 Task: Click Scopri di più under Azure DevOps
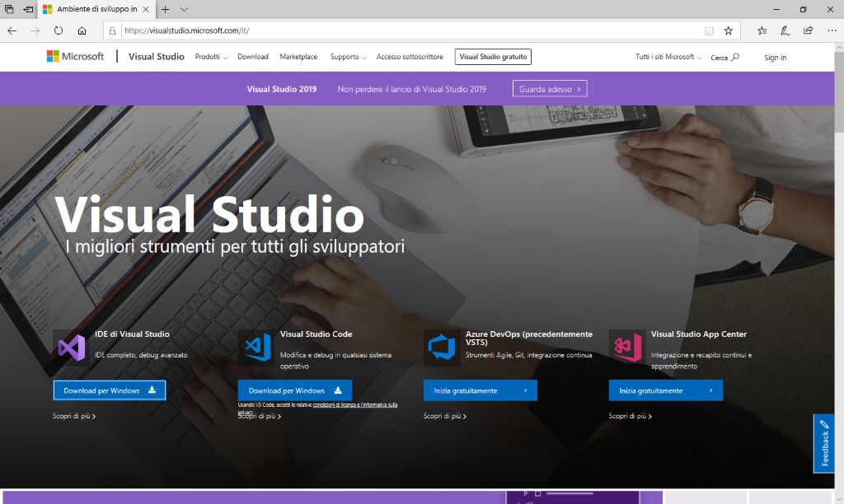444,416
